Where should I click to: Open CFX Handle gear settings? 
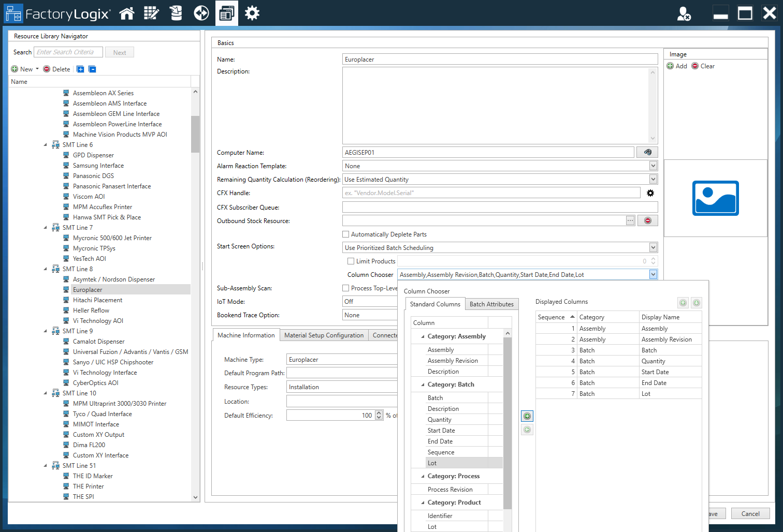tap(650, 192)
